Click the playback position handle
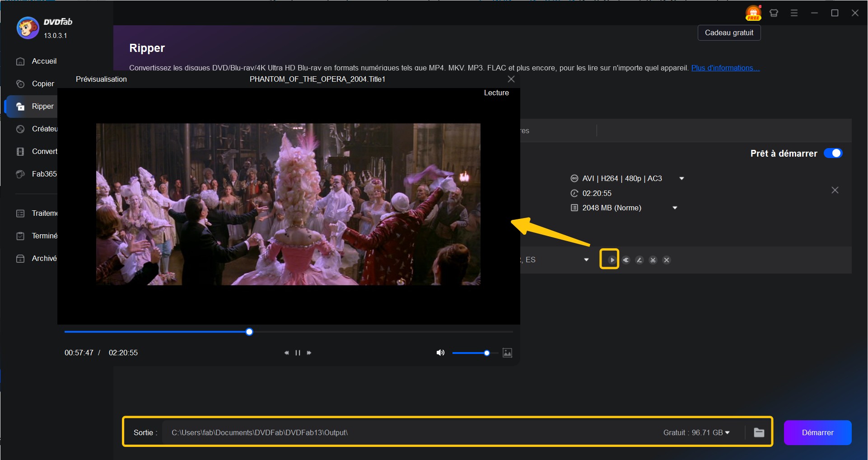This screenshot has height=460, width=868. point(249,332)
